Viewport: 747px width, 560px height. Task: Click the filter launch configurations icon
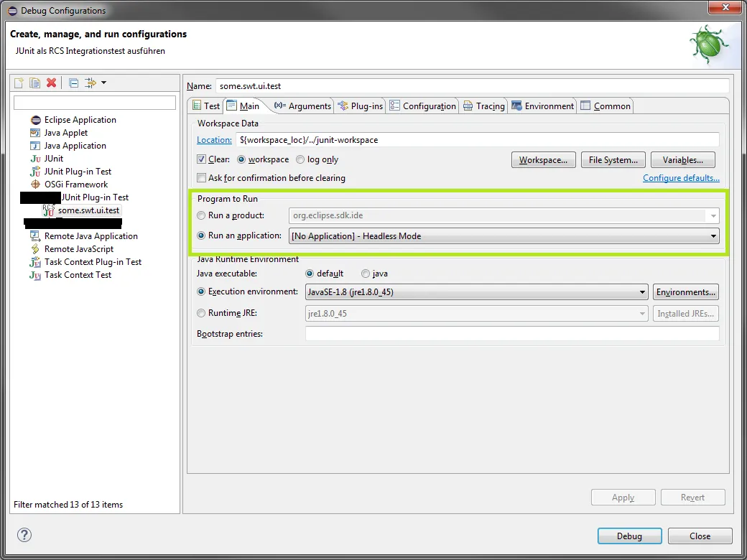[x=90, y=83]
